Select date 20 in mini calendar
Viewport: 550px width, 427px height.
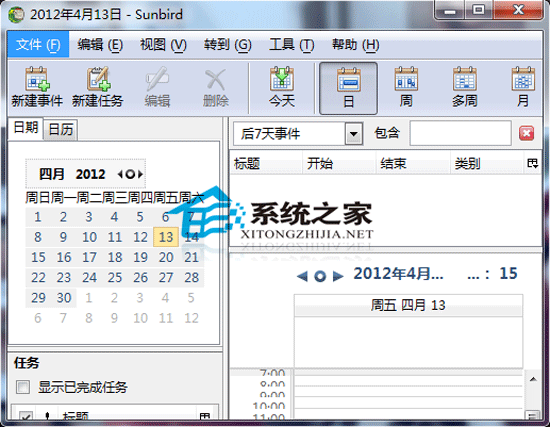point(166,258)
